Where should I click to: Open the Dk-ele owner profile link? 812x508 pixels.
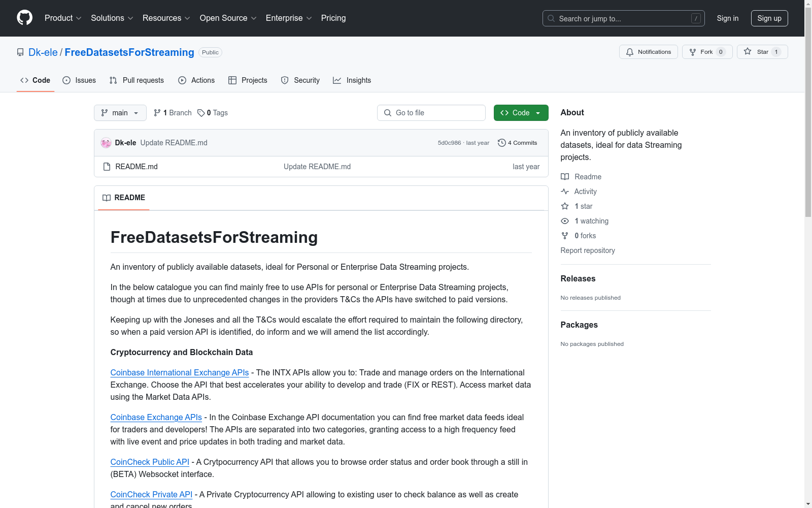coord(43,52)
